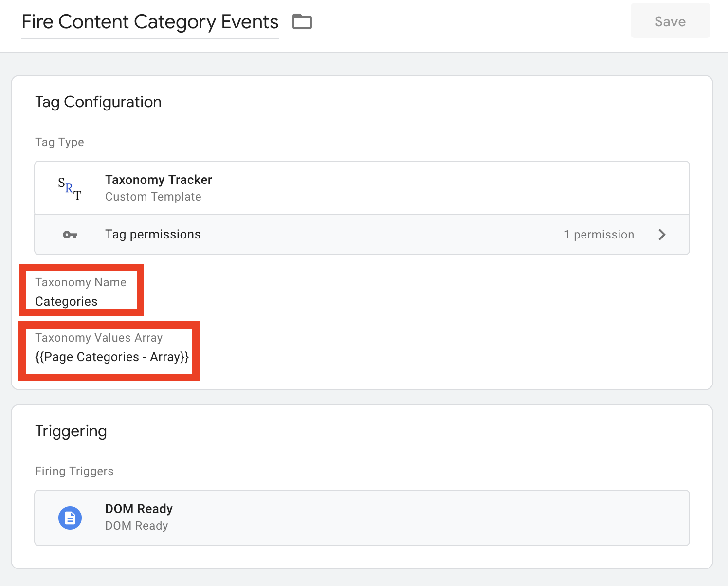Click the Tag Type label
728x586 pixels.
[x=59, y=142]
